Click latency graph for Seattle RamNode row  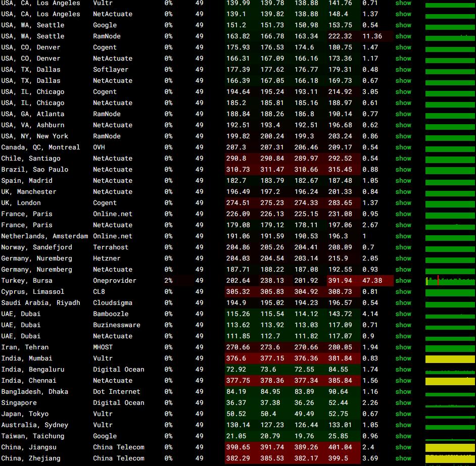click(x=451, y=38)
